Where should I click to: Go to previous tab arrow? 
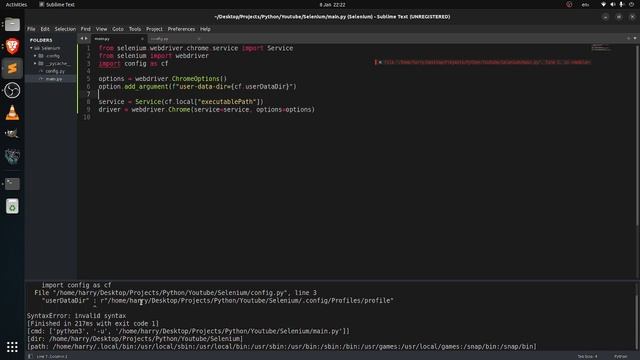click(82, 38)
